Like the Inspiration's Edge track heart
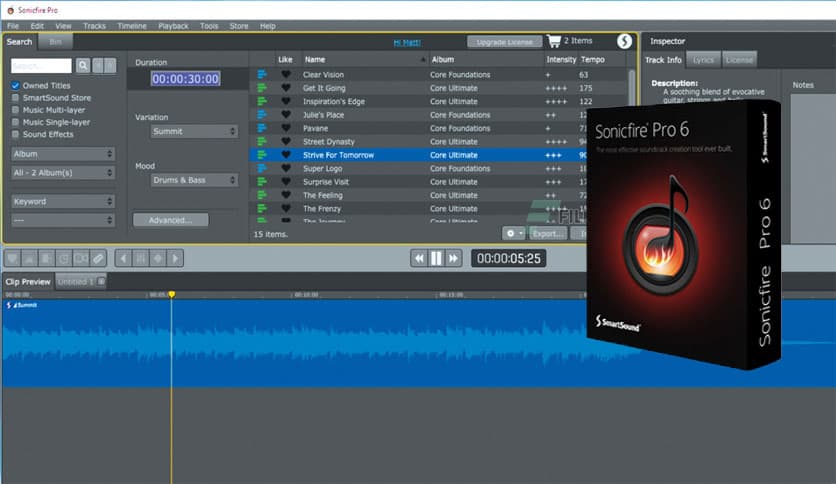Screen dimensions: 836x484 coord(286,101)
